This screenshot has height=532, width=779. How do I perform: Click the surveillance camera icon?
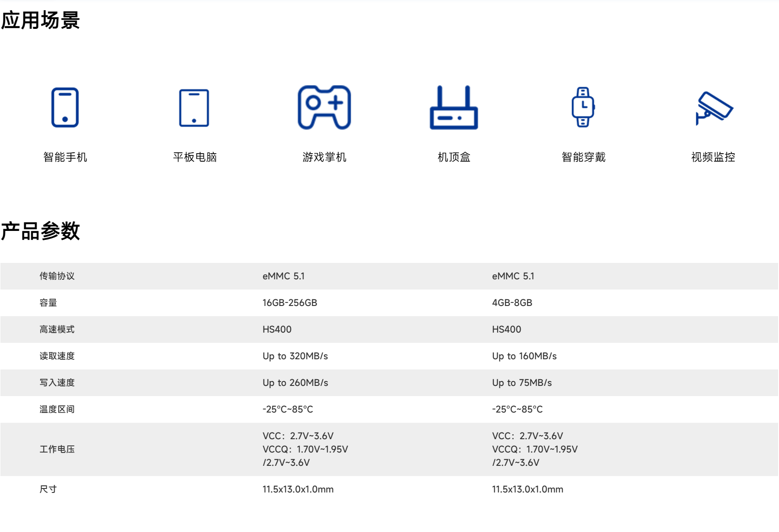click(x=714, y=108)
